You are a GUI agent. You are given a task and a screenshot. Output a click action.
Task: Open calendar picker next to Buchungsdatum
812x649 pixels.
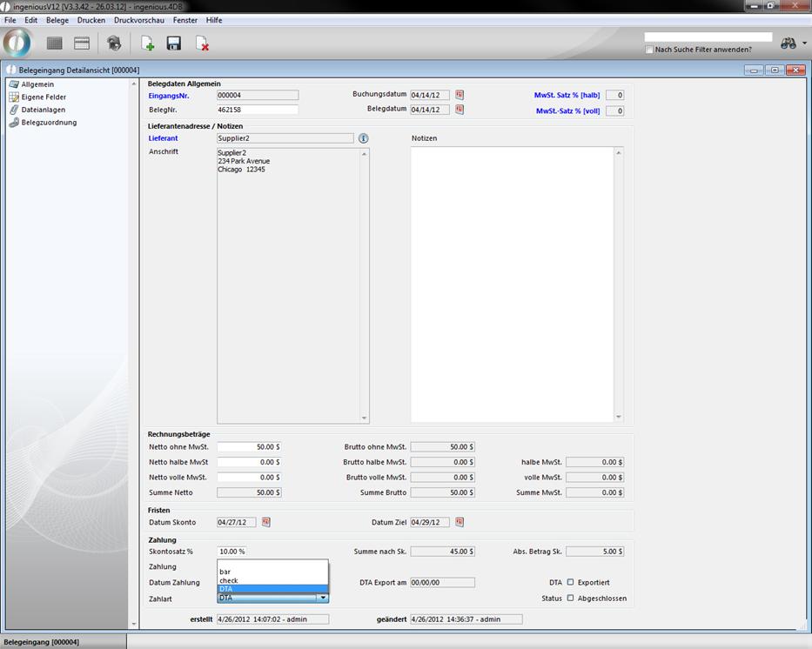tap(460, 95)
